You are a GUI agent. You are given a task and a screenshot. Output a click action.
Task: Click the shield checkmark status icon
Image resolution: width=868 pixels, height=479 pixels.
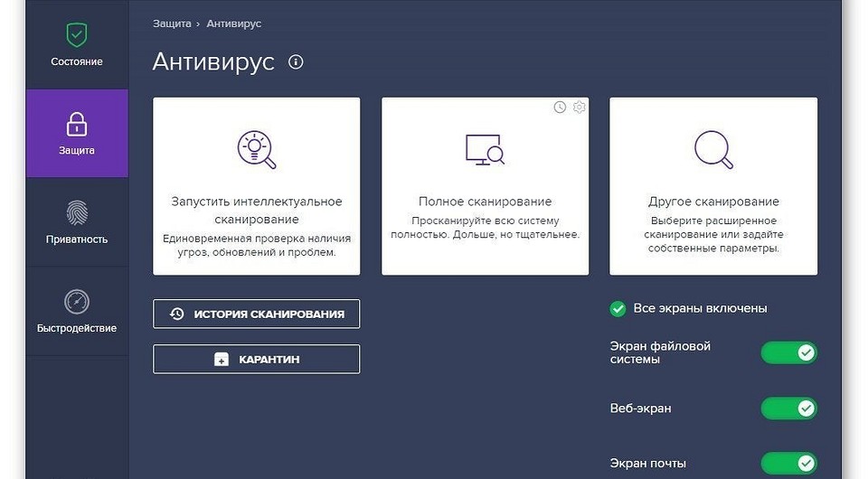coord(76,35)
